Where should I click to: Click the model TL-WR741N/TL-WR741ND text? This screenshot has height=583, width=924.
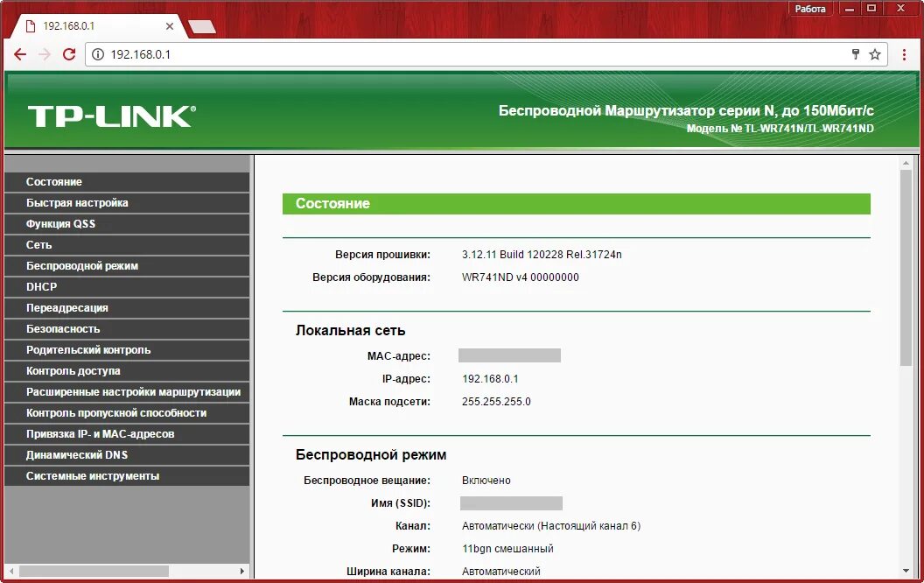[x=780, y=129]
